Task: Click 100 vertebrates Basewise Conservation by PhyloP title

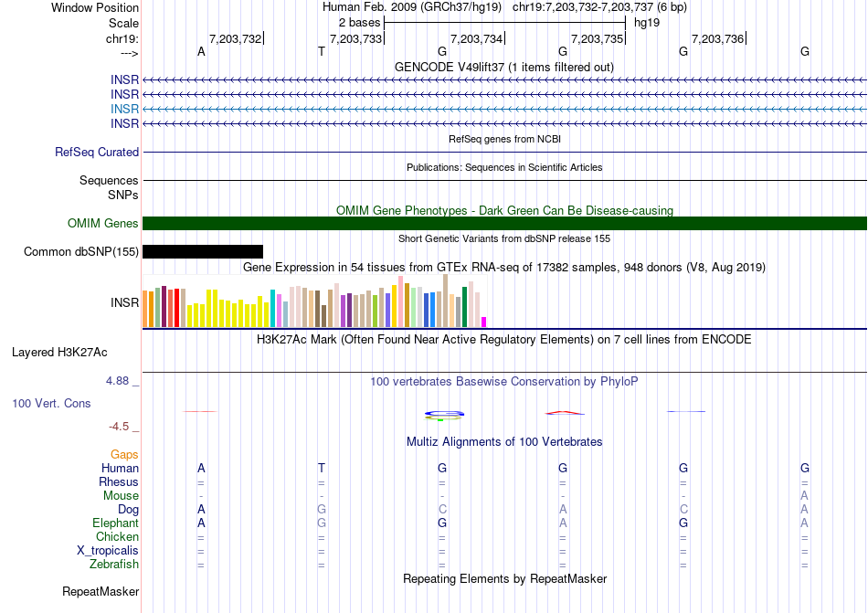Action: 504,381
